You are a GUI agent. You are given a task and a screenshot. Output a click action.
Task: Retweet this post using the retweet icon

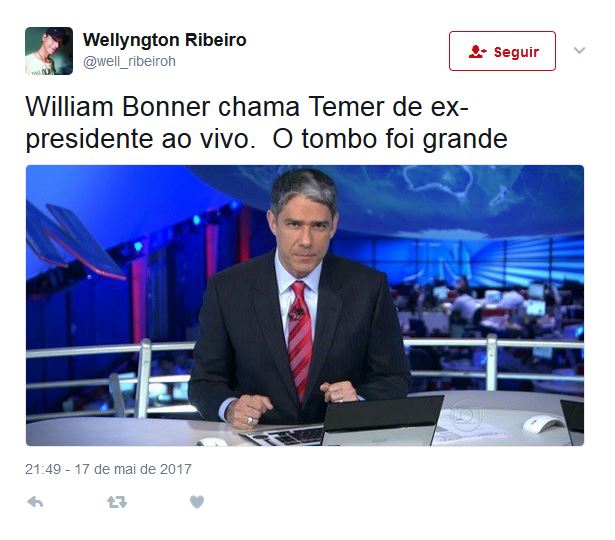(x=117, y=502)
